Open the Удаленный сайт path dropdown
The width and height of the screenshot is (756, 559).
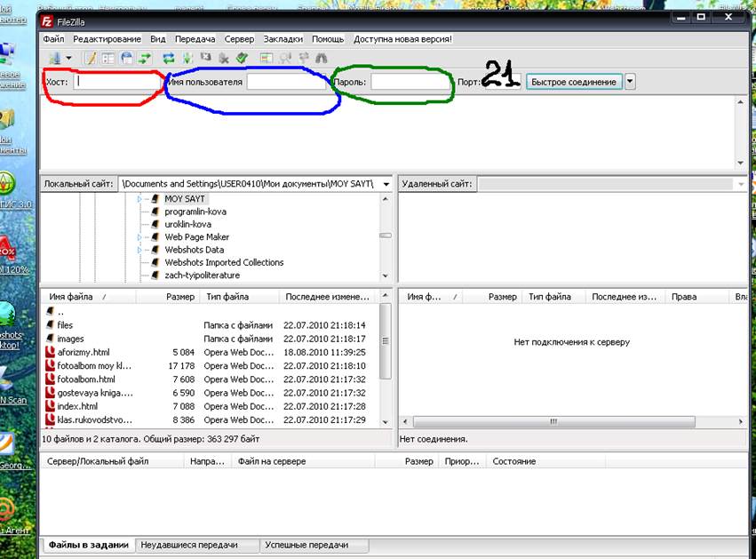(x=741, y=184)
